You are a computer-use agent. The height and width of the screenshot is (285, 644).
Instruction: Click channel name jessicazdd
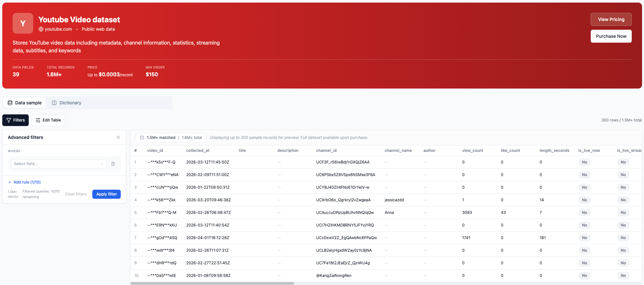tap(394, 200)
